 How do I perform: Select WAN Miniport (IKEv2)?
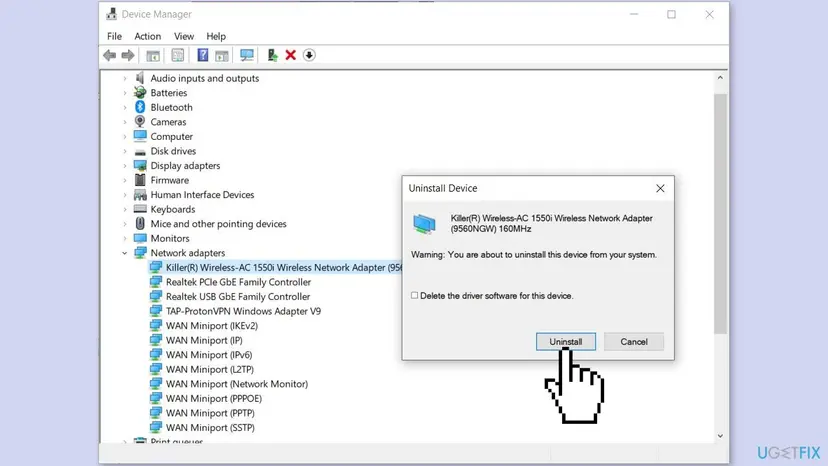[212, 325]
